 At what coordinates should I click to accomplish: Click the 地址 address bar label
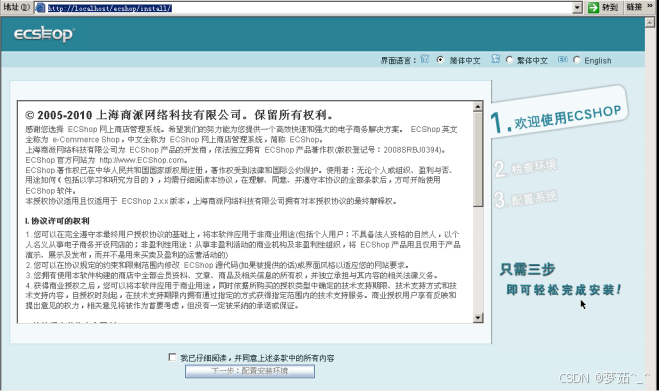point(16,7)
